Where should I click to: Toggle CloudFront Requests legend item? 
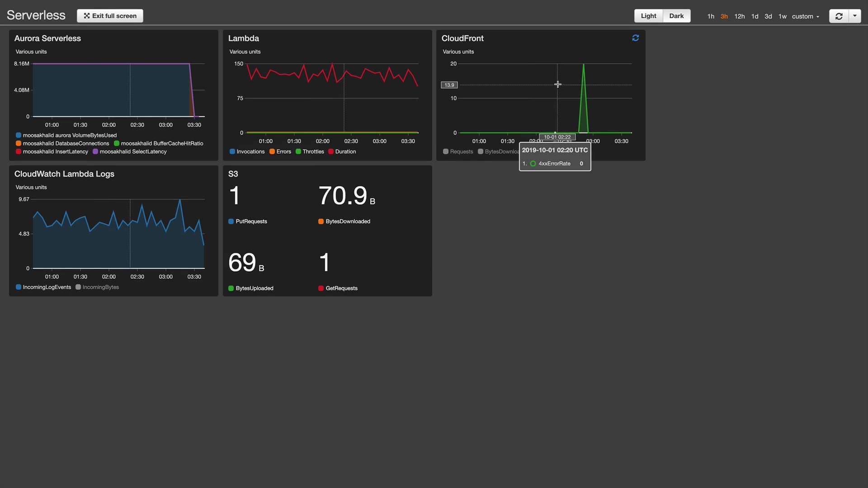pyautogui.click(x=461, y=151)
